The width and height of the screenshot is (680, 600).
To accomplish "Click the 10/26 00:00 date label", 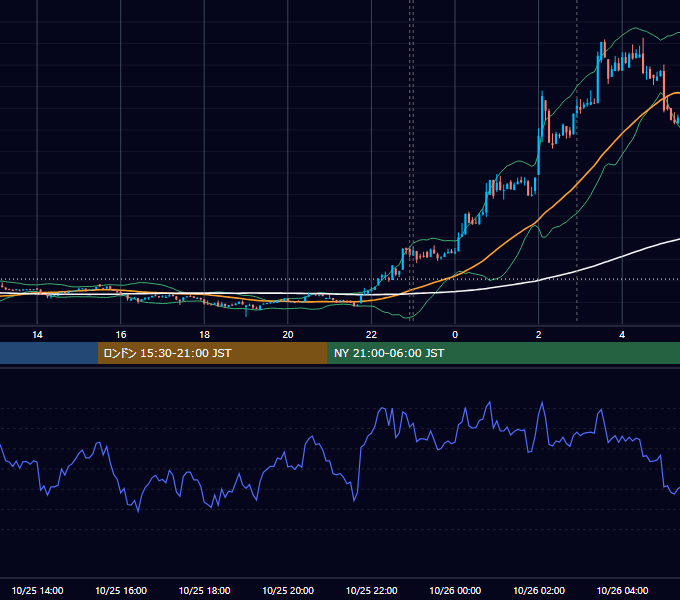I will click(x=455, y=590).
